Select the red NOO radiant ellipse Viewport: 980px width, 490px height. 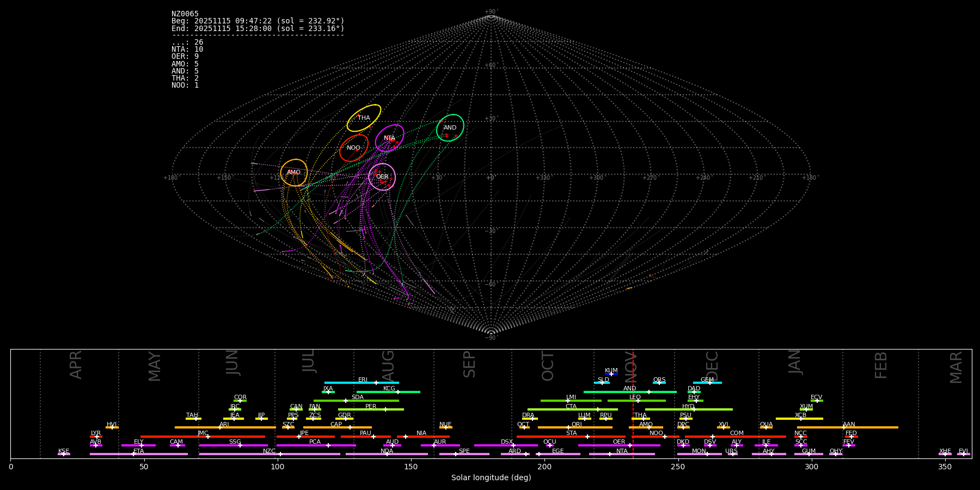(353, 148)
